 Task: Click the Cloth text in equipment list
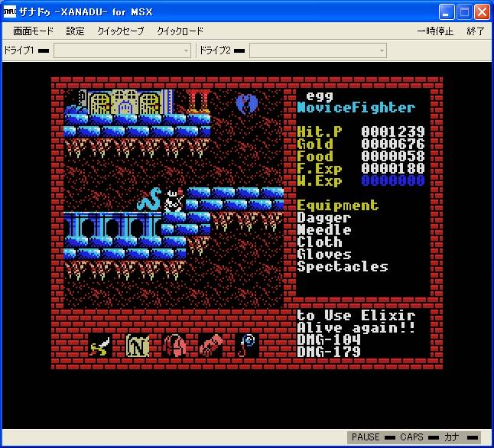click(x=320, y=242)
